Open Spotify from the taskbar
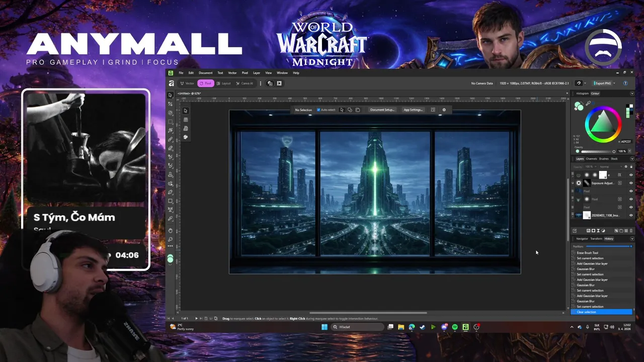 pyautogui.click(x=455, y=327)
